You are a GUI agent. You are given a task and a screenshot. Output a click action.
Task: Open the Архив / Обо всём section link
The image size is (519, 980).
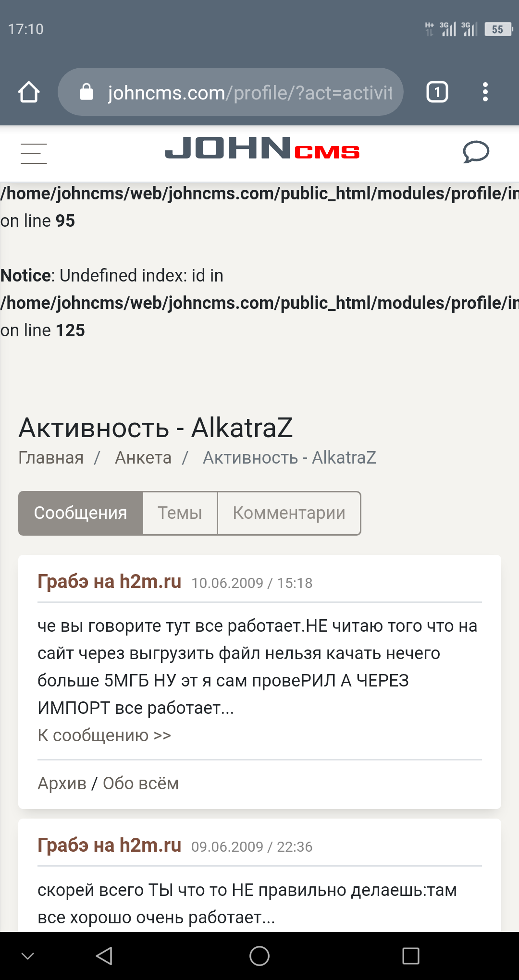108,784
